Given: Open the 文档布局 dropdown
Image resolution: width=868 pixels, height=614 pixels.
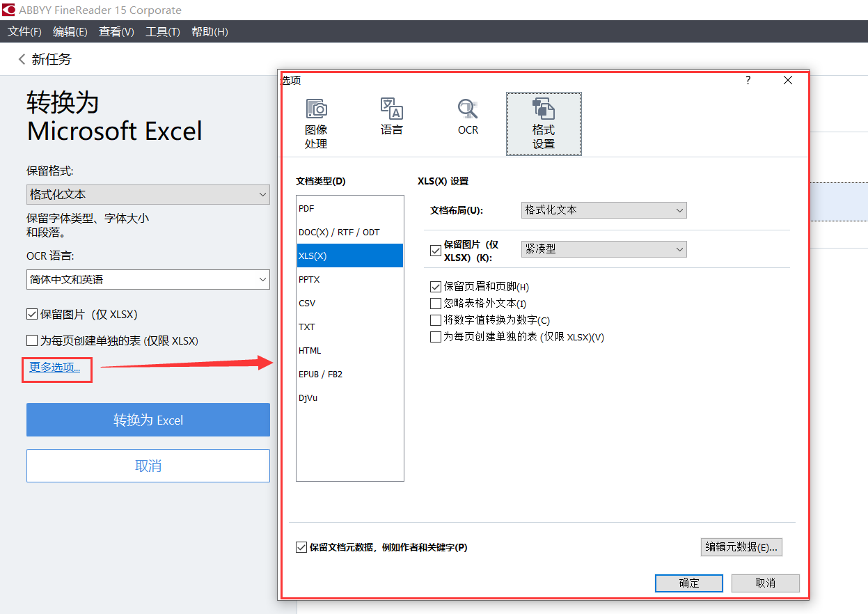Looking at the screenshot, I should [x=603, y=210].
